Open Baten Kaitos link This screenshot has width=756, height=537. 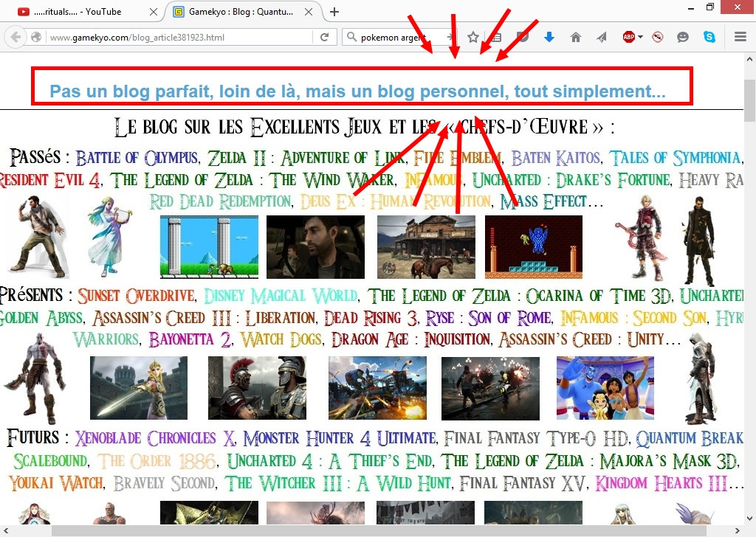pyautogui.click(x=556, y=158)
